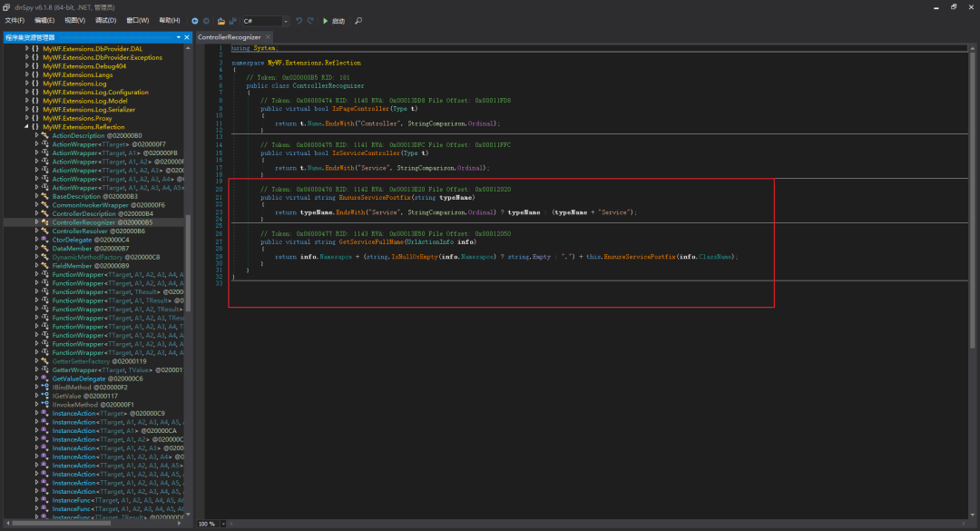Viewport: 980px width, 531px height.
Task: Open search with the magnifier icon
Action: [358, 21]
